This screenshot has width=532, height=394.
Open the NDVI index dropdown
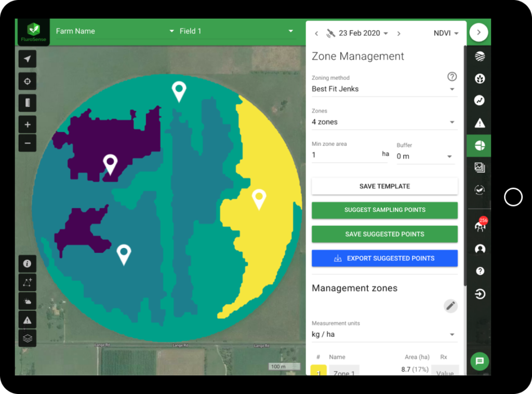446,33
